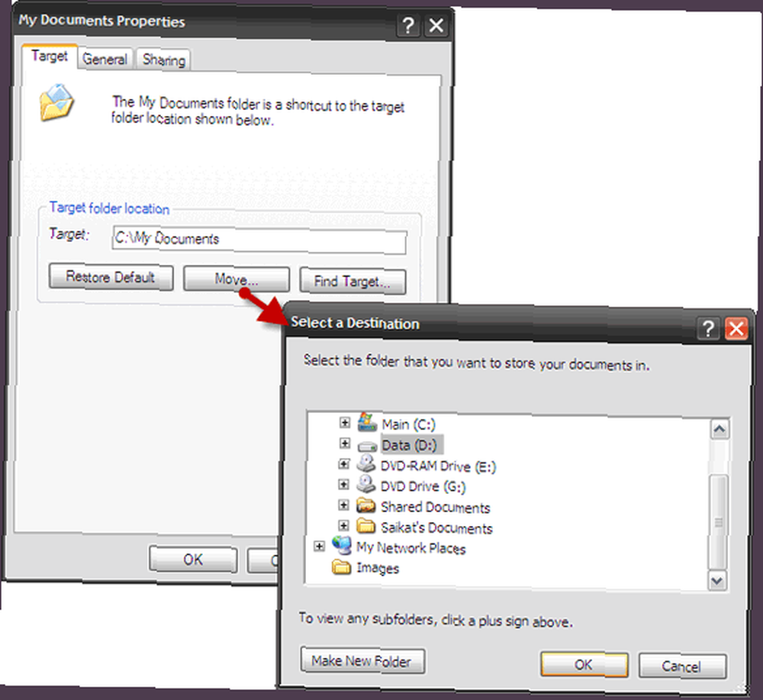Screen dimensions: 763x700
Task: Click the folder tree scrollbar thumb
Action: [719, 522]
